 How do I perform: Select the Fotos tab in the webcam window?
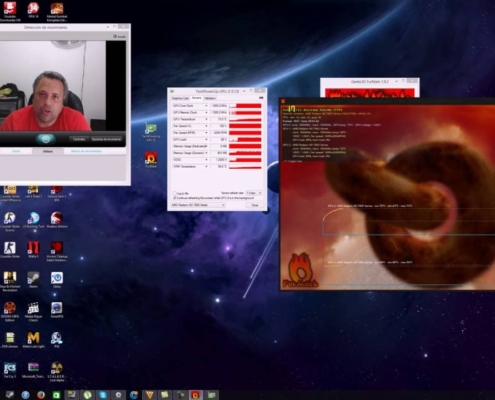click(16, 151)
